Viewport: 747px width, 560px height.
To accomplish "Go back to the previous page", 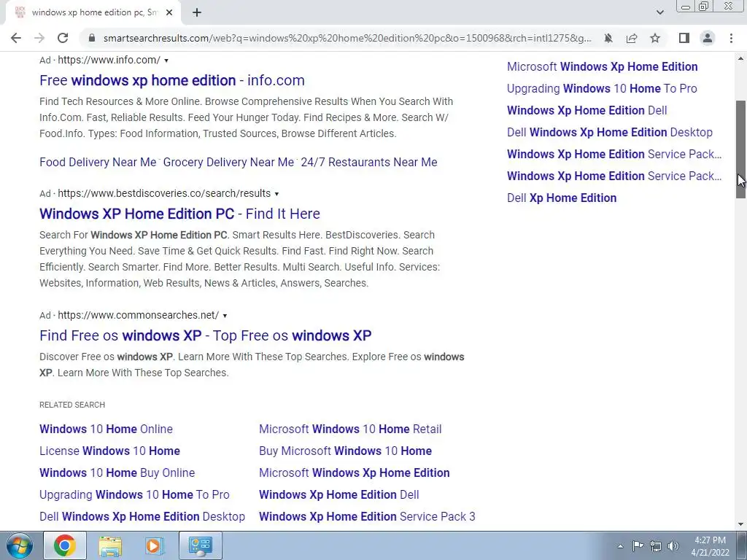I will [16, 38].
